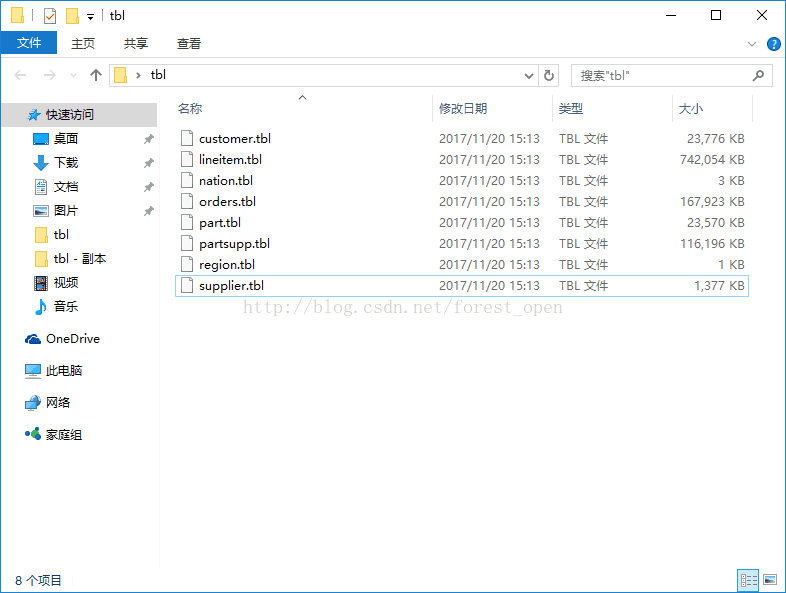The width and height of the screenshot is (786, 593).
Task: Click the pin icon beside 文档
Action: [148, 187]
